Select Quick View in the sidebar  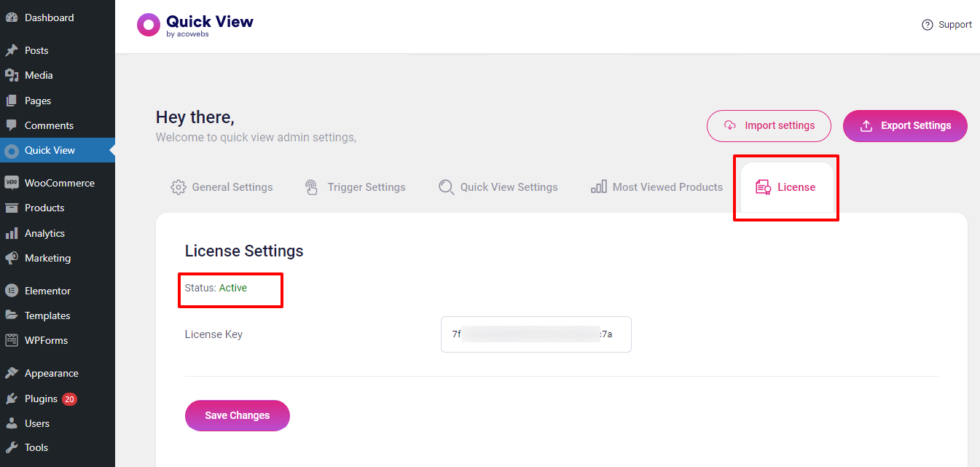pos(58,150)
